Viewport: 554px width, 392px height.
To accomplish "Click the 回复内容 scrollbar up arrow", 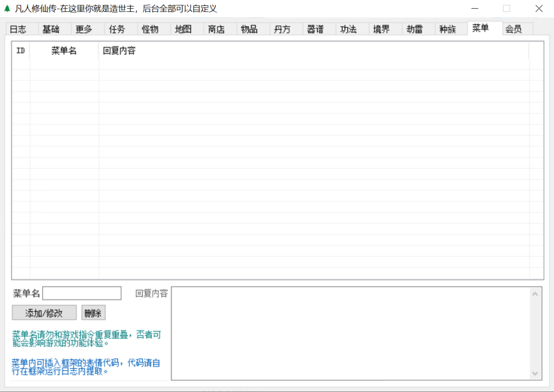I will click(535, 294).
